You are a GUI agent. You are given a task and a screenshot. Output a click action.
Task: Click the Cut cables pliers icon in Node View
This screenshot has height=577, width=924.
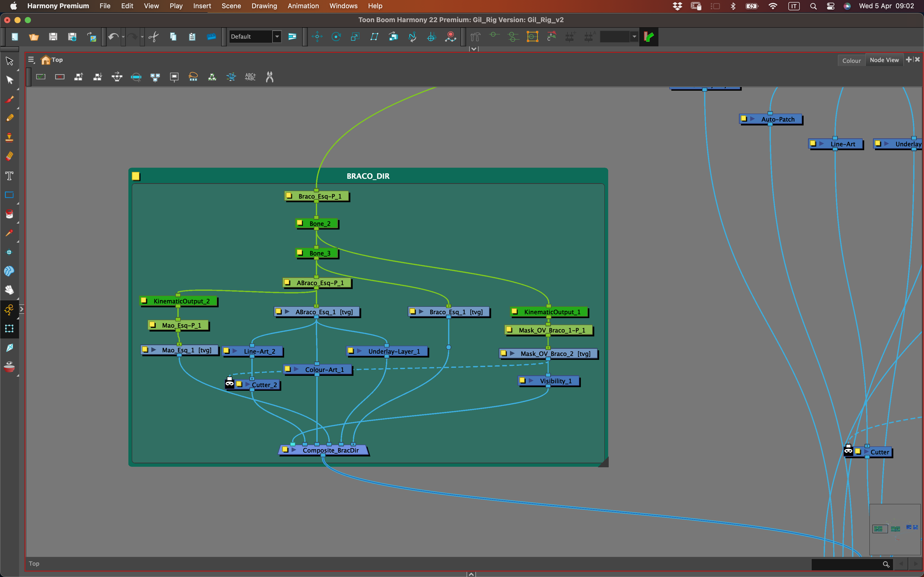270,77
